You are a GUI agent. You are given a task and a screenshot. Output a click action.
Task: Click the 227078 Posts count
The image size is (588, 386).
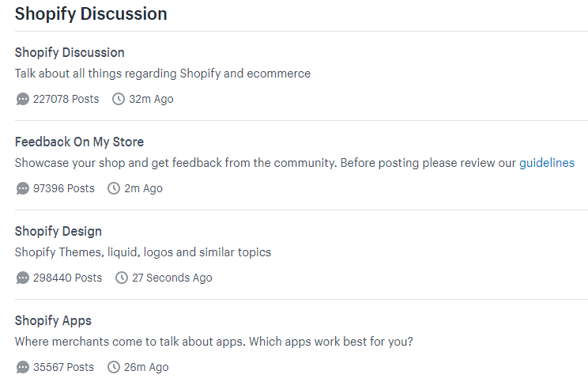click(x=66, y=100)
